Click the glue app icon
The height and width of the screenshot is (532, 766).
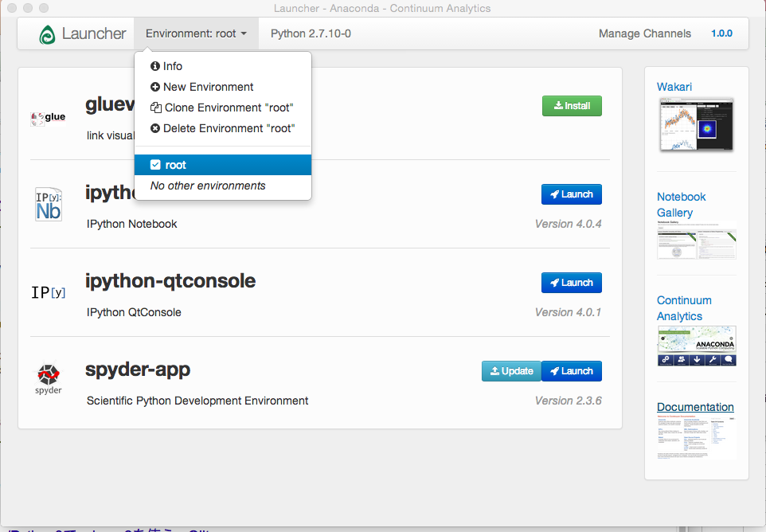point(48,117)
